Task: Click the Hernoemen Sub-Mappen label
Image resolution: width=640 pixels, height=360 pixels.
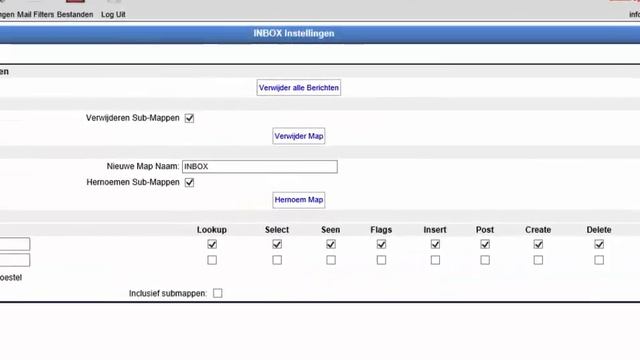Action: [x=133, y=182]
